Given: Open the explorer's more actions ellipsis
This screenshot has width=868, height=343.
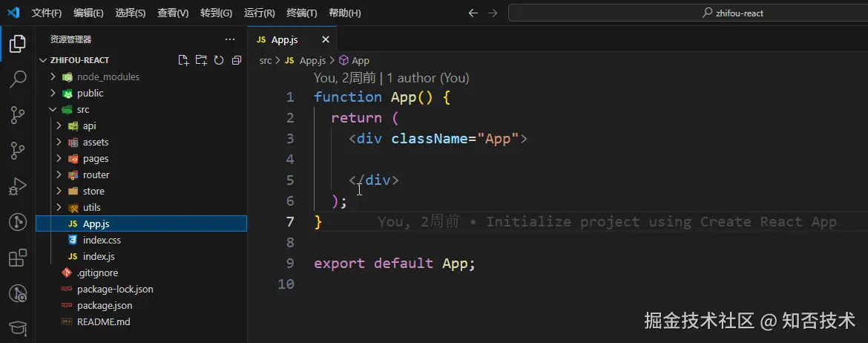Looking at the screenshot, I should pos(230,39).
